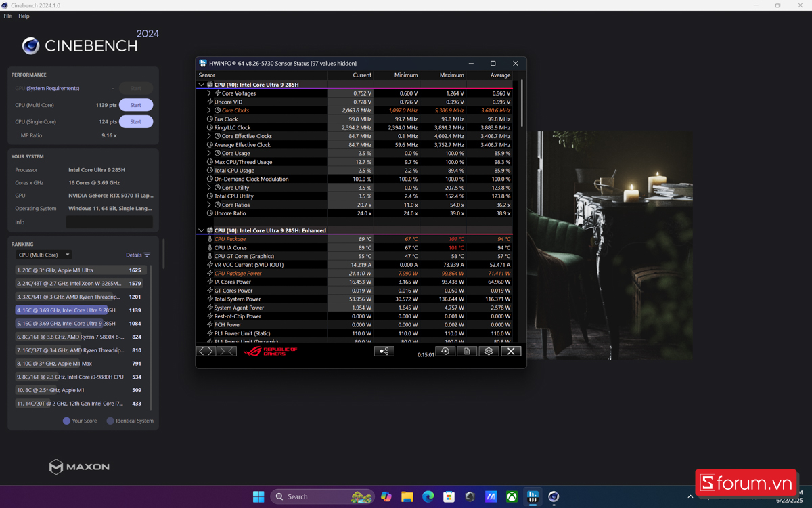Open MyASUS from the taskbar
This screenshot has width=812, height=508.
click(x=491, y=496)
